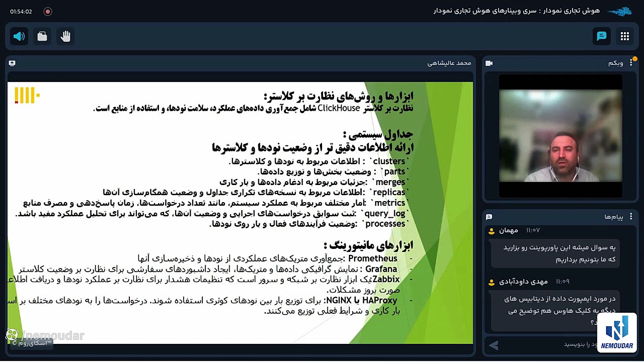Click the وبکم panel title

point(615,63)
